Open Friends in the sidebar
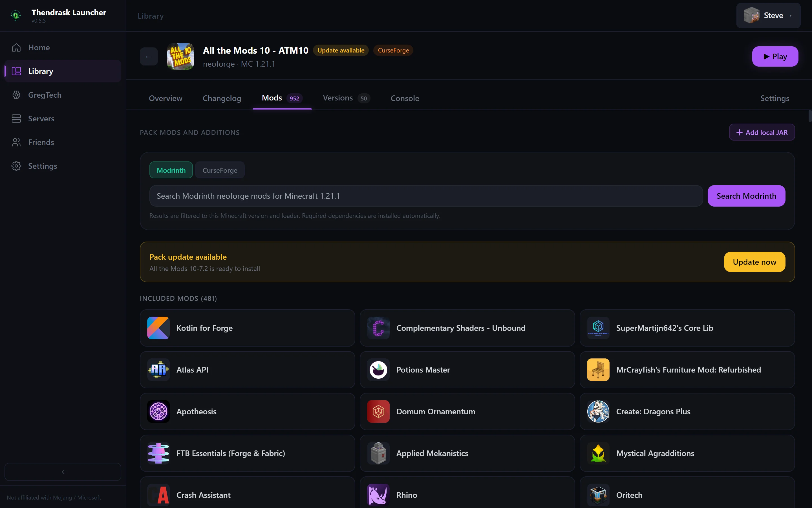The width and height of the screenshot is (812, 508). [x=63, y=142]
